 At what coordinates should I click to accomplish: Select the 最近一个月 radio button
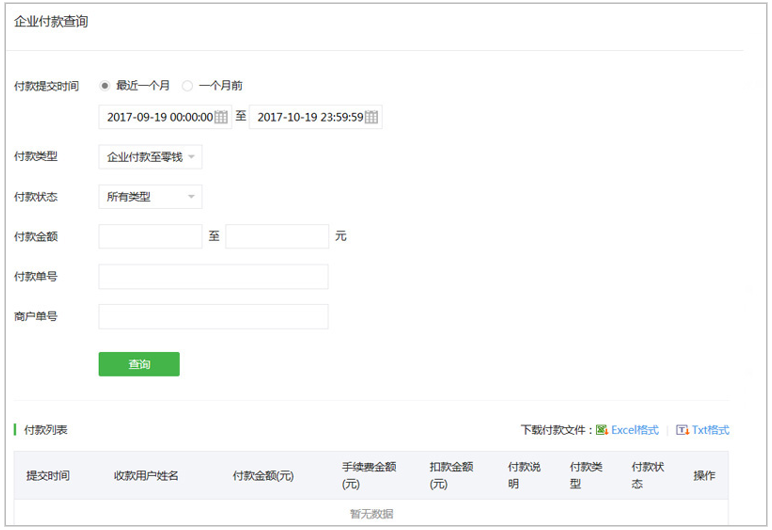104,86
